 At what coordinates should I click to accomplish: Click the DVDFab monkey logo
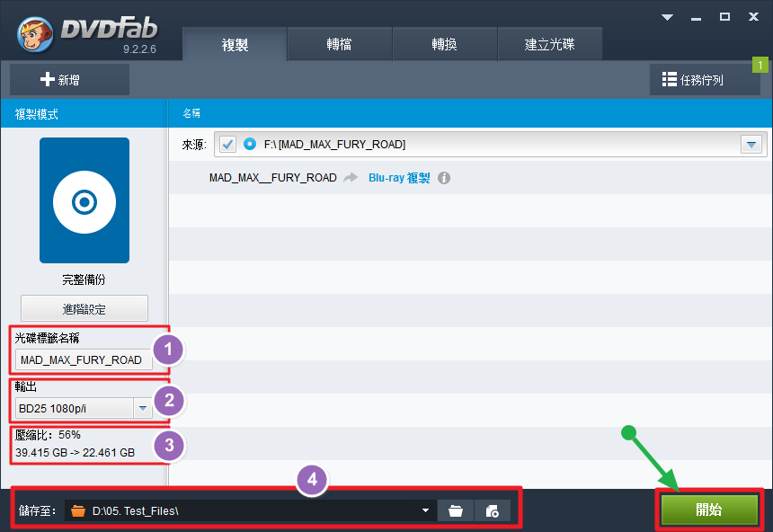[x=34, y=33]
